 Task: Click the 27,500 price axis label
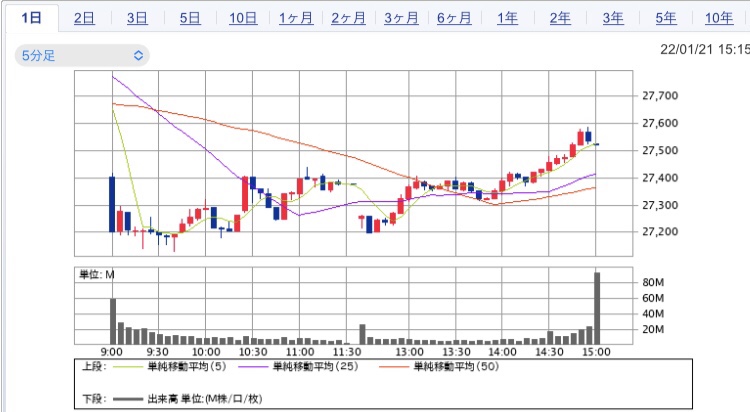point(660,150)
